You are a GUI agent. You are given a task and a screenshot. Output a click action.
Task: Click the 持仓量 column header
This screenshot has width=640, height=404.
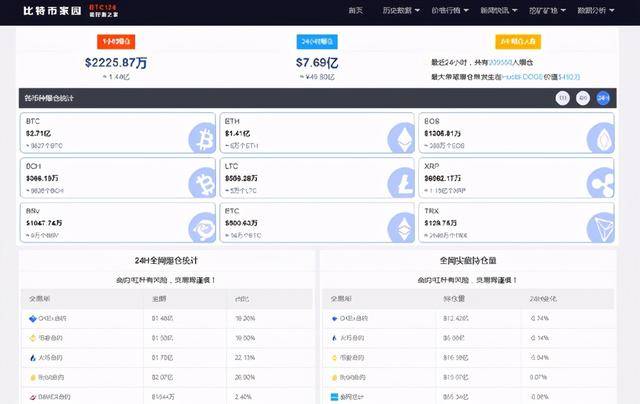pyautogui.click(x=454, y=299)
